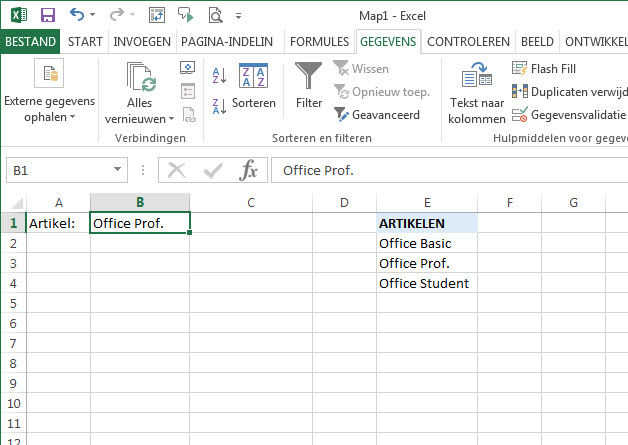Click the Excel application icon
The width and height of the screenshot is (628, 445).
(19, 15)
